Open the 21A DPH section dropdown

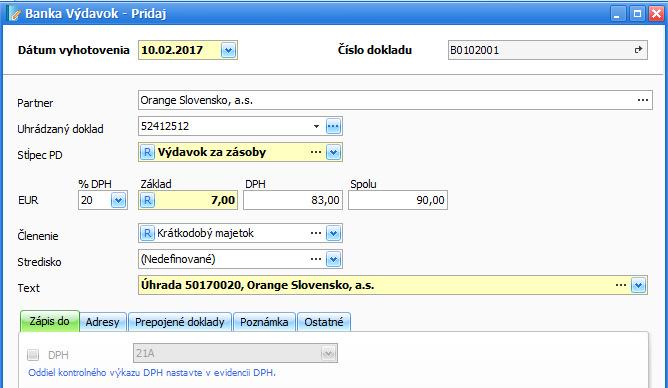(x=328, y=354)
